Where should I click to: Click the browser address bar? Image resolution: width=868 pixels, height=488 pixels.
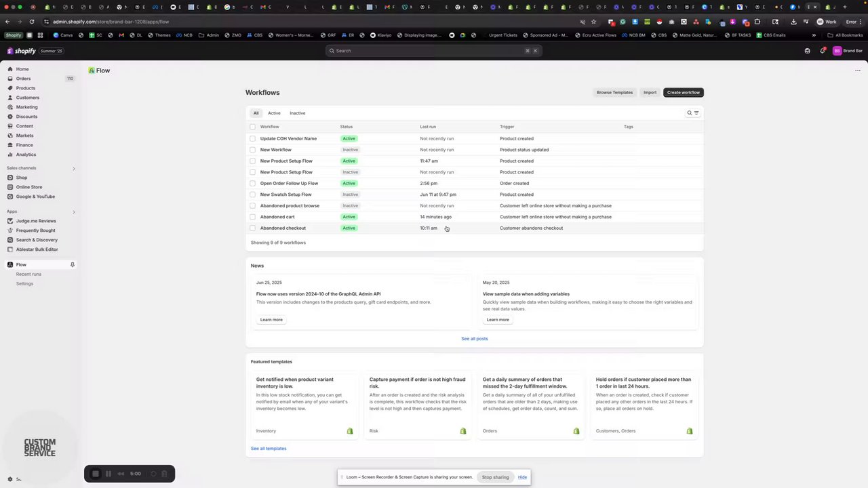(312, 22)
